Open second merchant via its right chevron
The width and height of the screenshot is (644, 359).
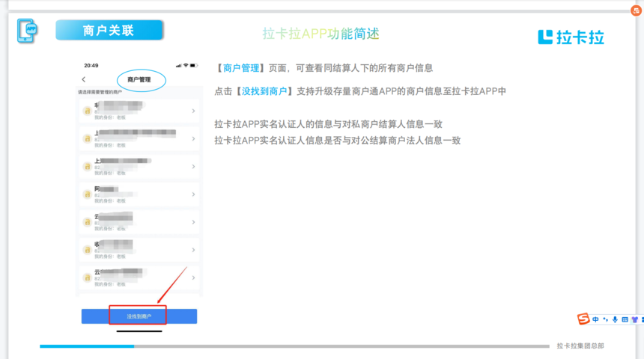click(193, 138)
